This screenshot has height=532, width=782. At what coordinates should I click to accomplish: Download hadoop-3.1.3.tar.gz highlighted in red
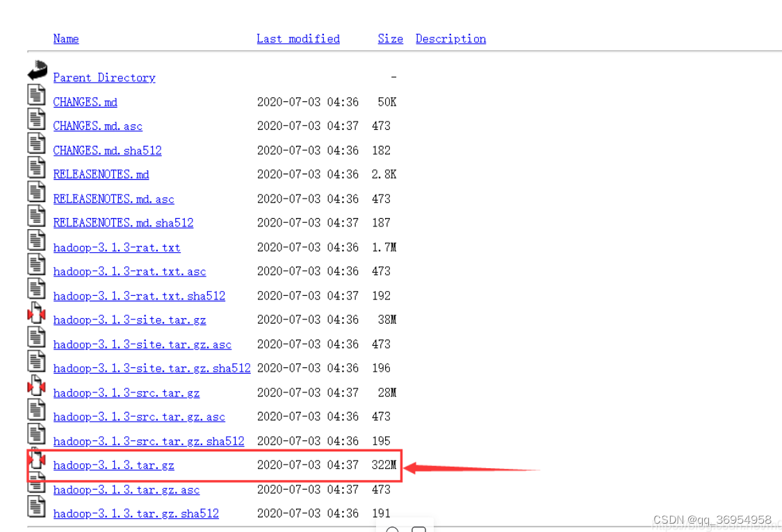tap(113, 465)
